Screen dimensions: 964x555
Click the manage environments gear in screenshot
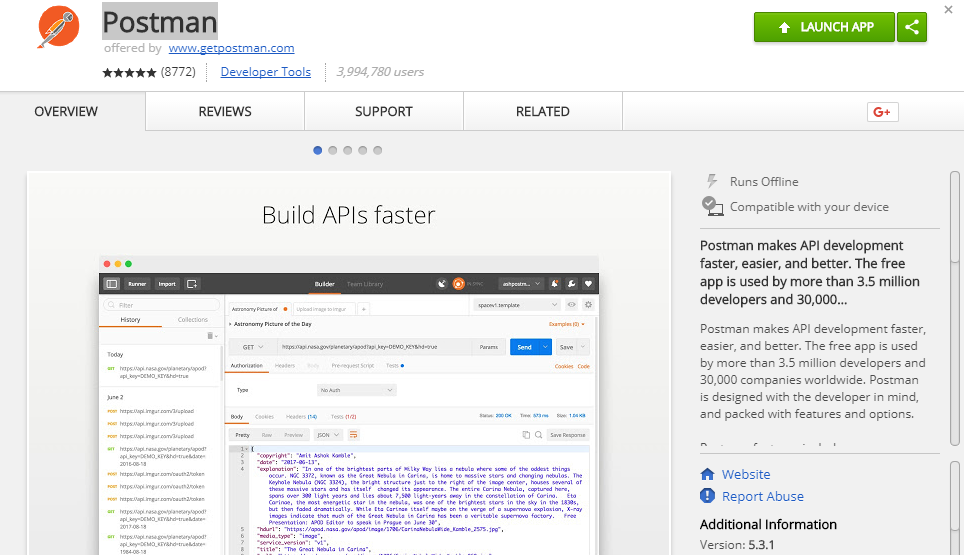coord(588,305)
